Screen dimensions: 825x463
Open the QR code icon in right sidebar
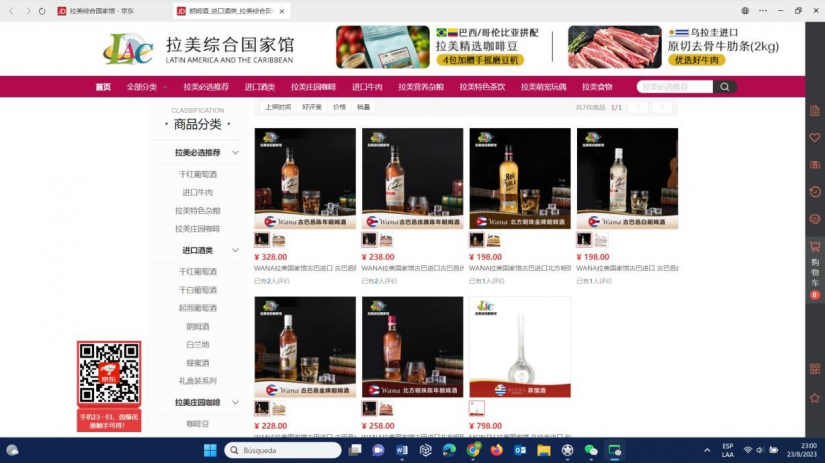pos(814,369)
